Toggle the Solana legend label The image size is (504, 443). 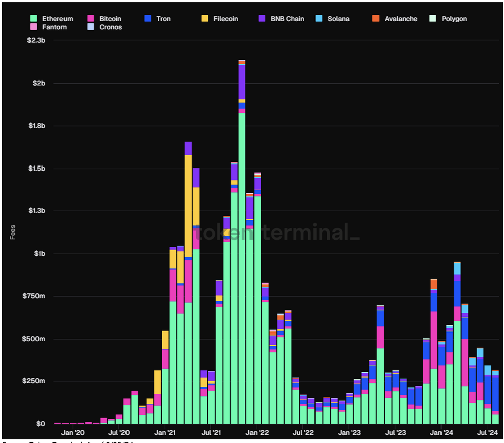(x=338, y=19)
